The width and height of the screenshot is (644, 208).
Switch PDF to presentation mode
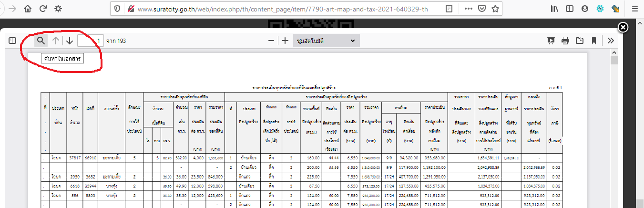[x=551, y=41]
